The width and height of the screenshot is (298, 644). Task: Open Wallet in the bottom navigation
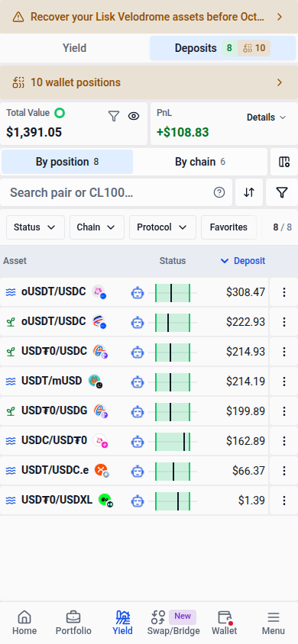click(x=225, y=623)
